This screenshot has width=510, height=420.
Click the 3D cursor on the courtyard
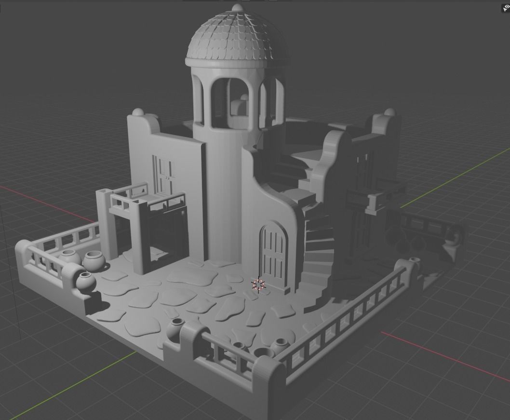click(x=258, y=285)
